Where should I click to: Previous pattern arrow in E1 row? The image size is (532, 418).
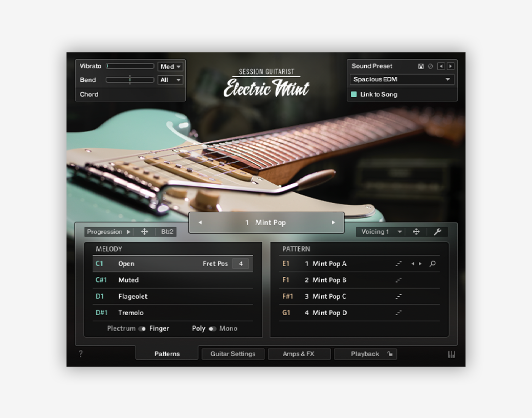pos(413,263)
